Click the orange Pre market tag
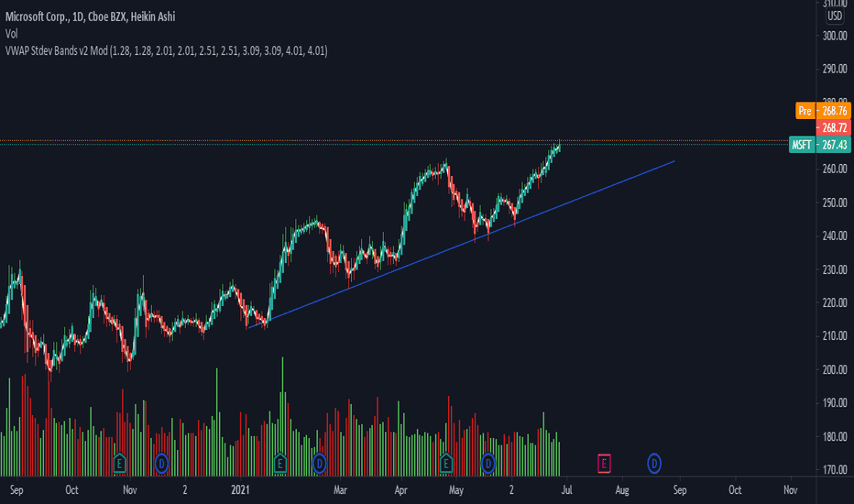The image size is (854, 504). pyautogui.click(x=805, y=111)
